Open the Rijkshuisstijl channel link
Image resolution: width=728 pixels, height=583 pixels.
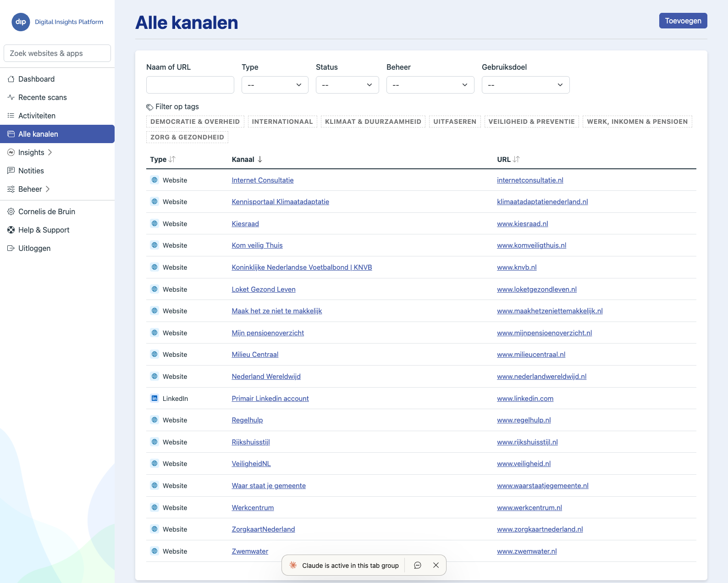click(251, 442)
